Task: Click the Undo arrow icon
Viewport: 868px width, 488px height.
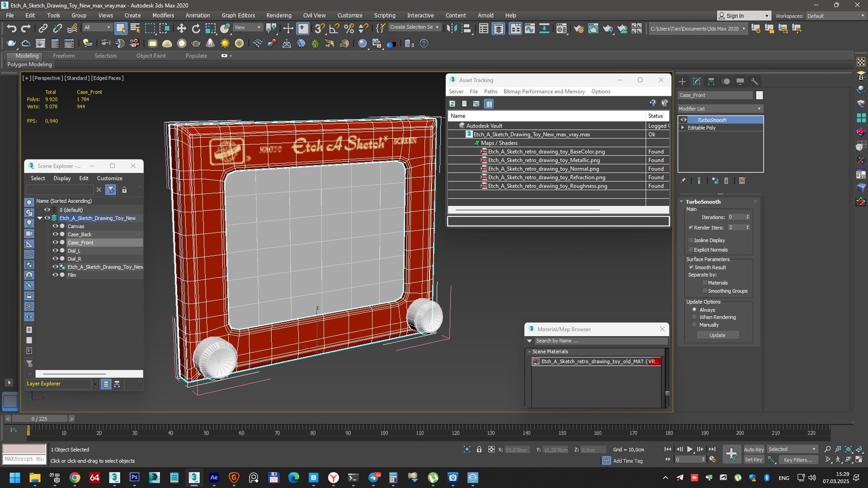Action: tap(11, 28)
